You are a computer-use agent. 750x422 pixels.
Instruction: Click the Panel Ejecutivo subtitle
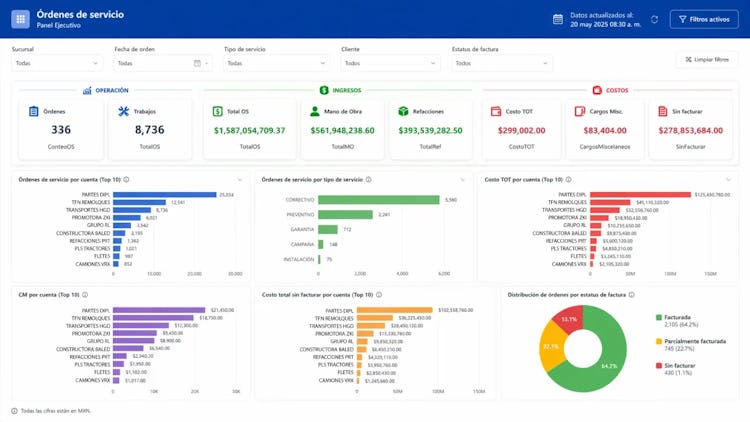point(58,25)
